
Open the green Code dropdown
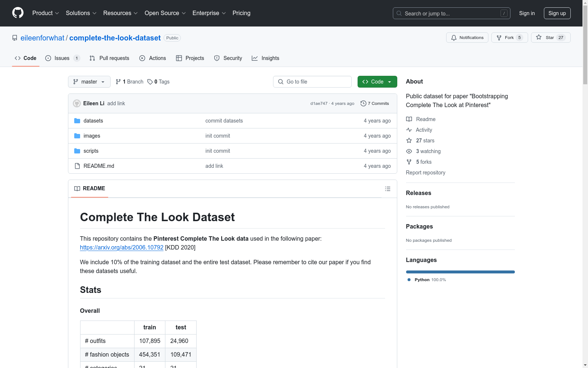(x=377, y=82)
